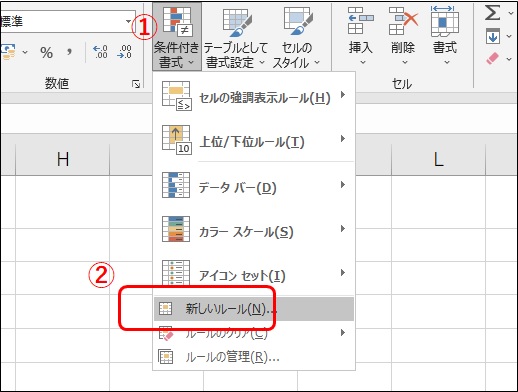Image resolution: width=518 pixels, height=392 pixels.
Task: Open Clear dropdown arrow
Action: tap(509, 59)
